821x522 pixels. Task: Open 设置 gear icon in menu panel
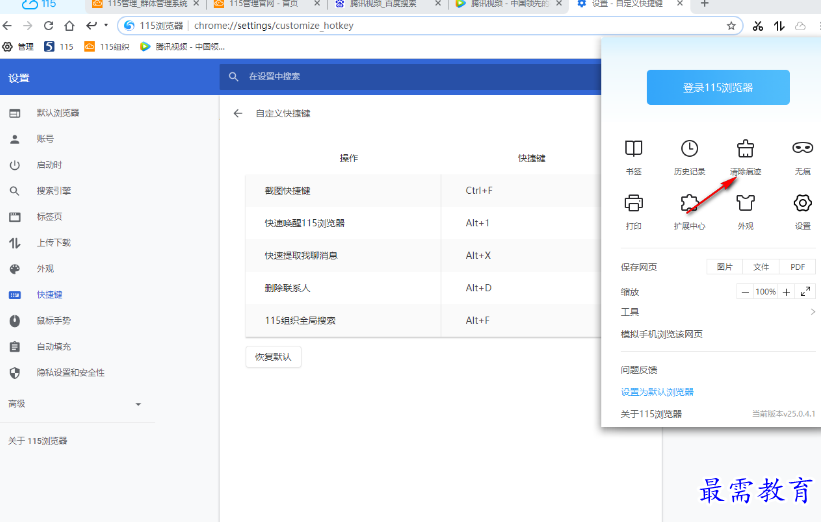[x=802, y=203]
